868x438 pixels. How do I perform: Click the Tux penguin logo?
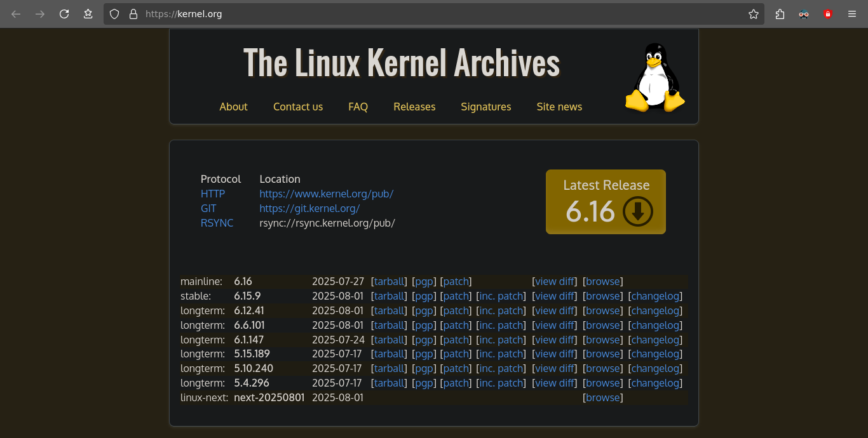[654, 77]
